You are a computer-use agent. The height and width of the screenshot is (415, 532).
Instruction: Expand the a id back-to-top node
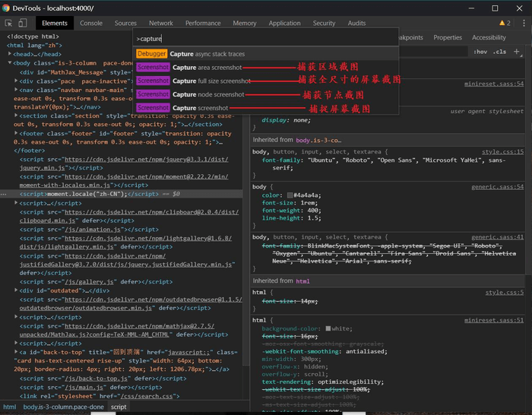pyautogui.click(x=16, y=352)
